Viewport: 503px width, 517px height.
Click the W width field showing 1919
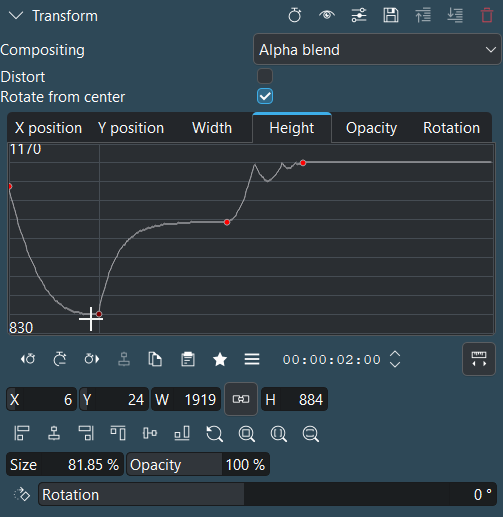click(186, 399)
